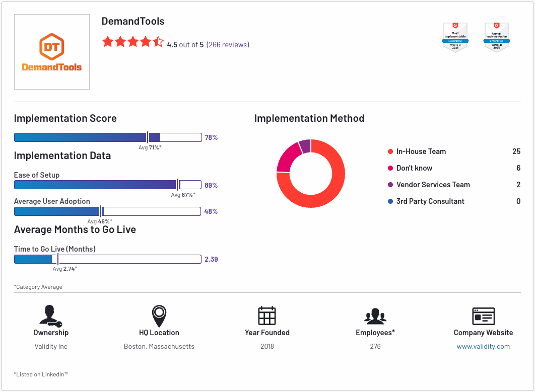Click the Vendor Services Team count 2

click(x=518, y=185)
